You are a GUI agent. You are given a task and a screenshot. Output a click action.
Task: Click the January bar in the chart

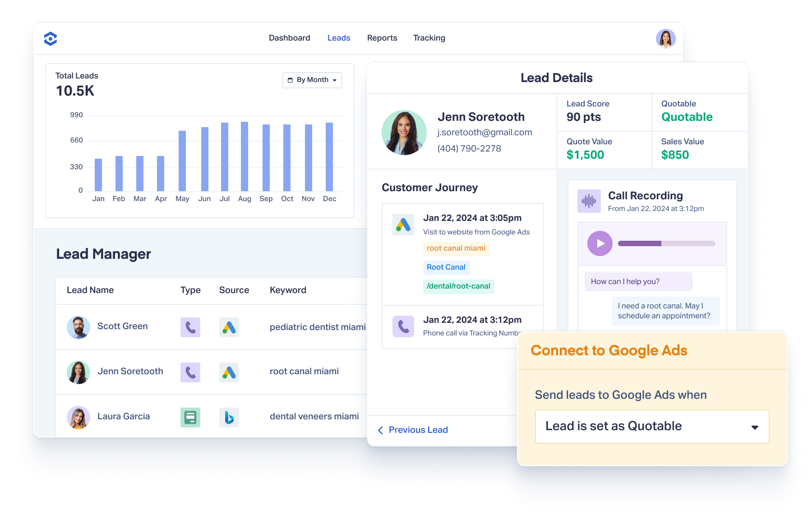(x=98, y=174)
